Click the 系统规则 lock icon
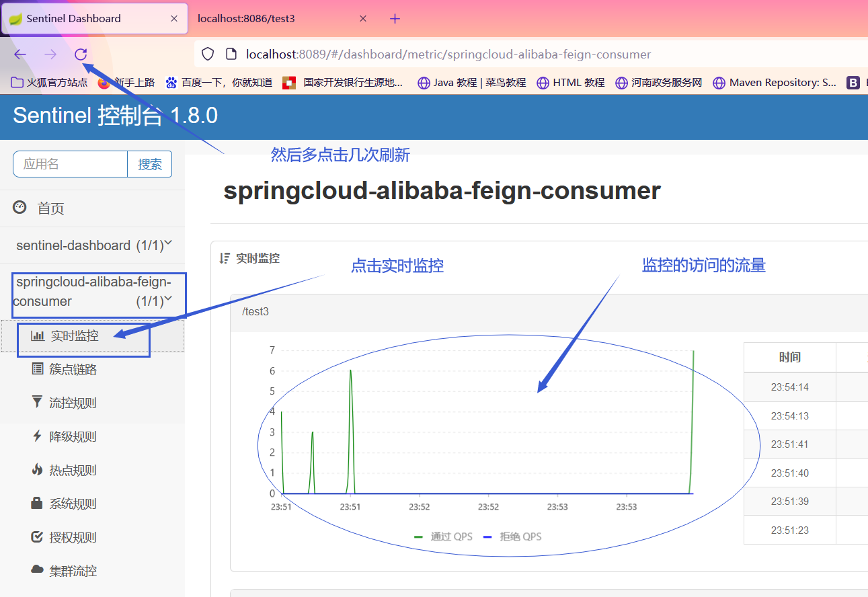This screenshot has width=868, height=597. point(37,503)
